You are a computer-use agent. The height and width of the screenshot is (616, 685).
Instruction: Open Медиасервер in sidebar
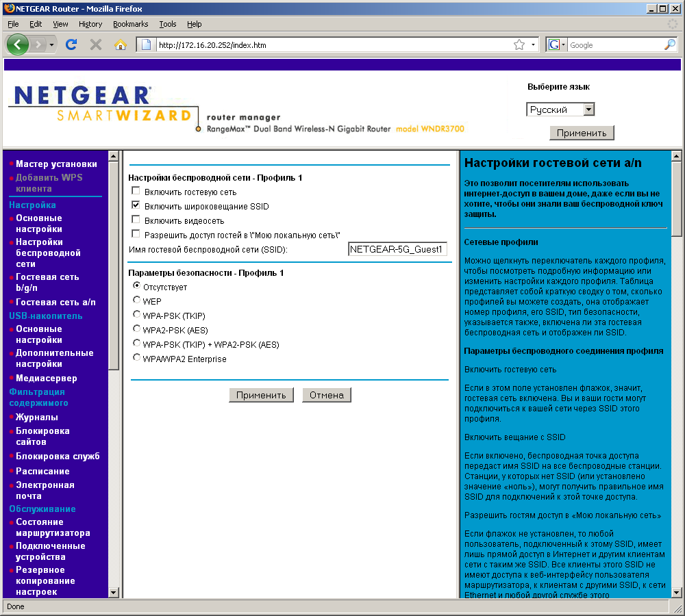tap(47, 378)
